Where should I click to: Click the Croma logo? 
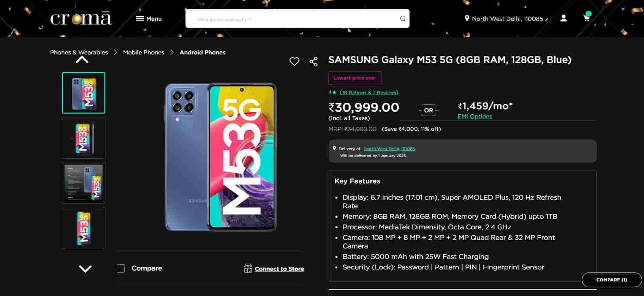click(81, 19)
